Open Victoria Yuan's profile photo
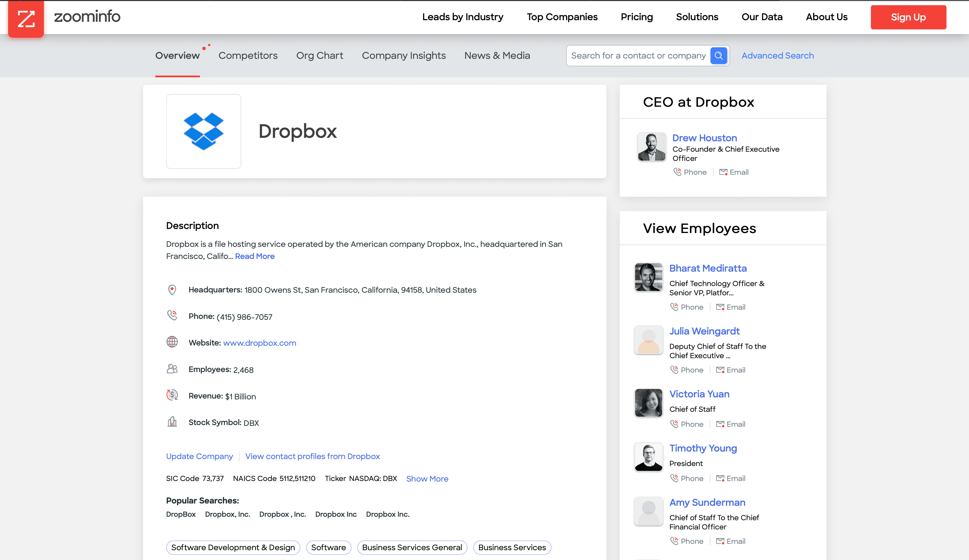The height and width of the screenshot is (560, 969). click(648, 403)
